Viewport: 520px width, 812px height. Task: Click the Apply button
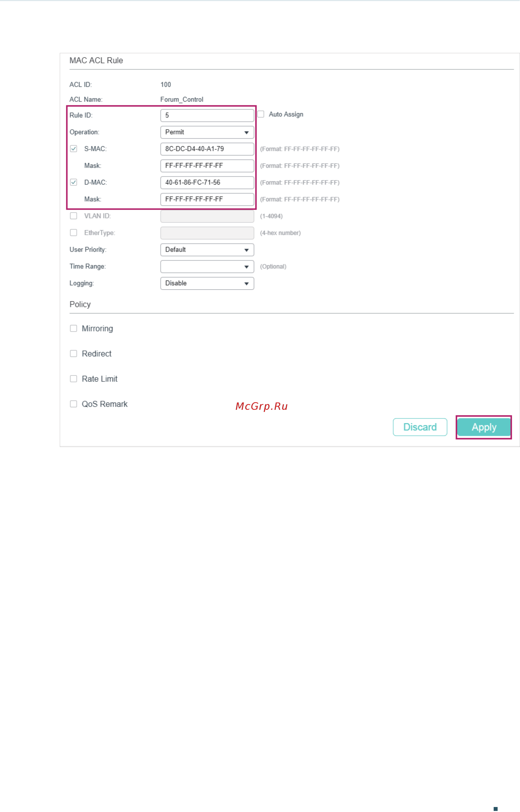(x=484, y=427)
